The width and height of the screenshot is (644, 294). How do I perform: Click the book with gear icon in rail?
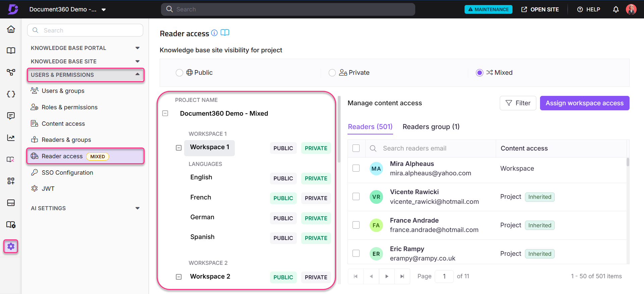pos(11,225)
